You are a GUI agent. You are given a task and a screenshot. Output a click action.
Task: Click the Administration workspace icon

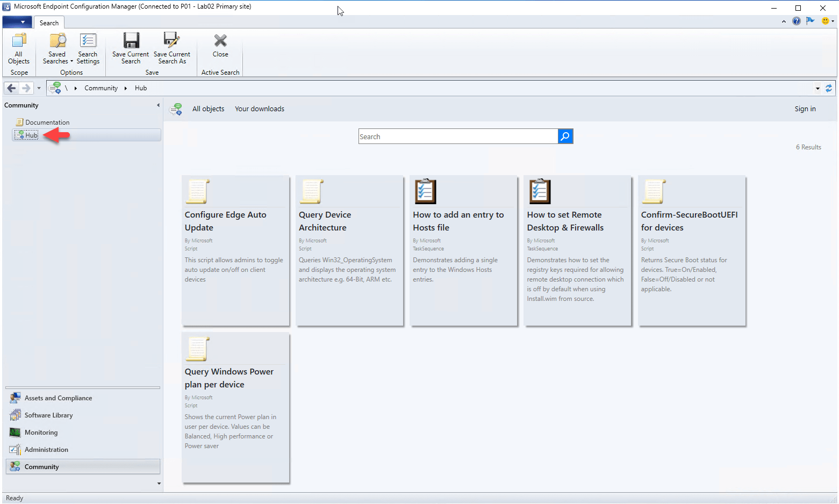[15, 450]
